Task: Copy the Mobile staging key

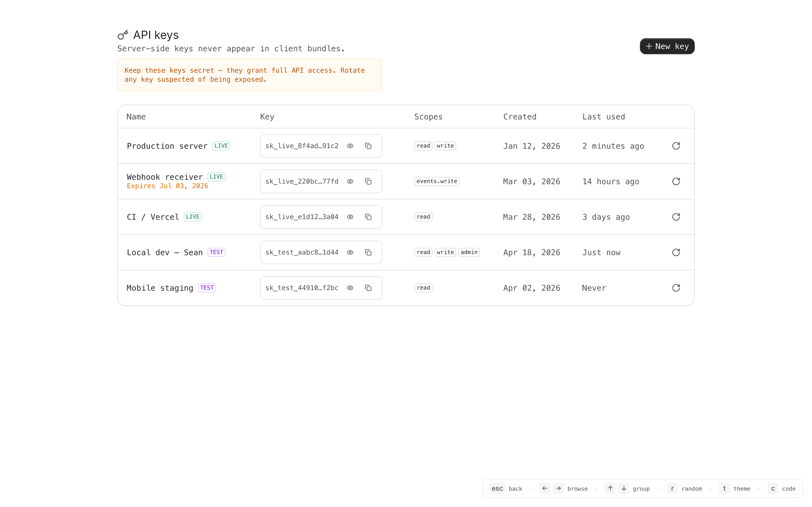Action: pos(368,288)
